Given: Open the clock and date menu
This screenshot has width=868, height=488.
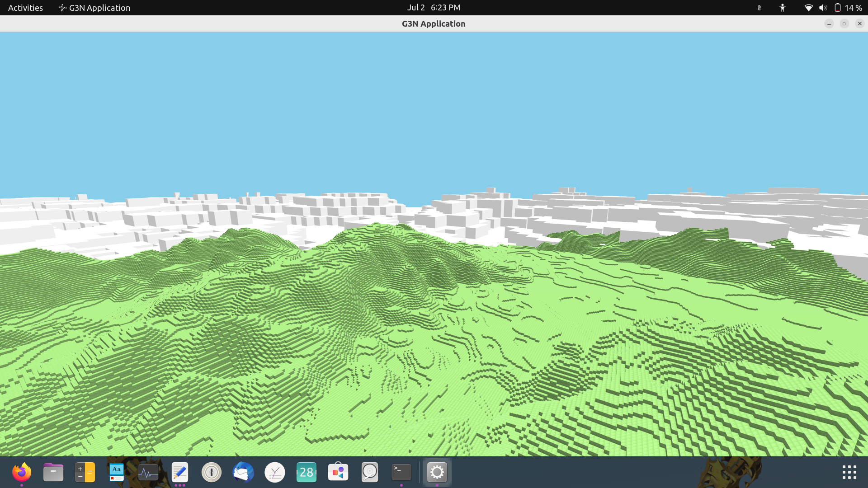Looking at the screenshot, I should [x=434, y=8].
